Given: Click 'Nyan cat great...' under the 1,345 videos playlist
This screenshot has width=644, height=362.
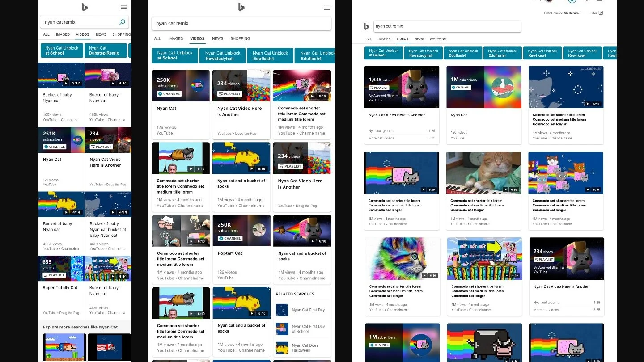Looking at the screenshot, I should (x=381, y=131).
